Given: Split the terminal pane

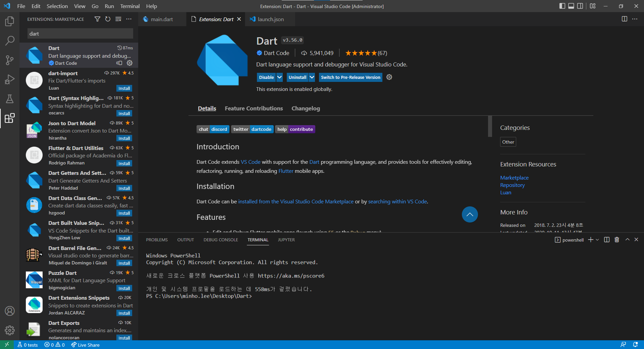Looking at the screenshot, I should click(x=606, y=240).
